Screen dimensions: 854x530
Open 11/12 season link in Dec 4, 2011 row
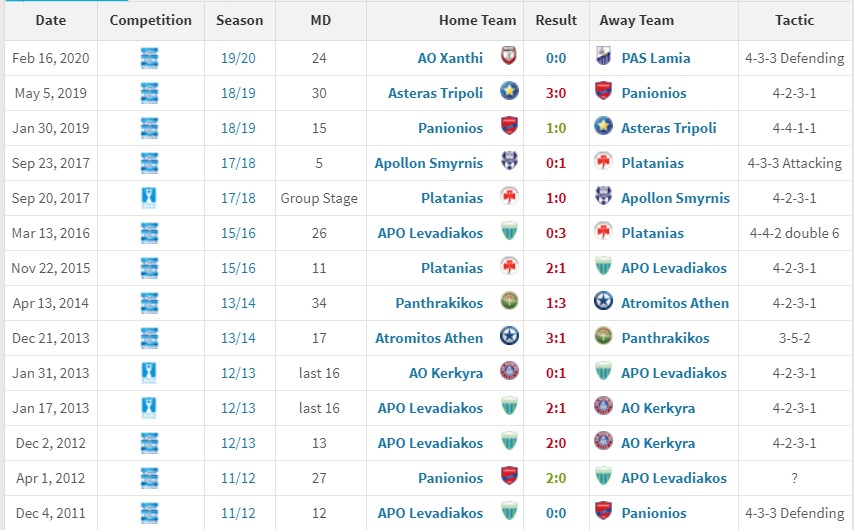click(238, 513)
